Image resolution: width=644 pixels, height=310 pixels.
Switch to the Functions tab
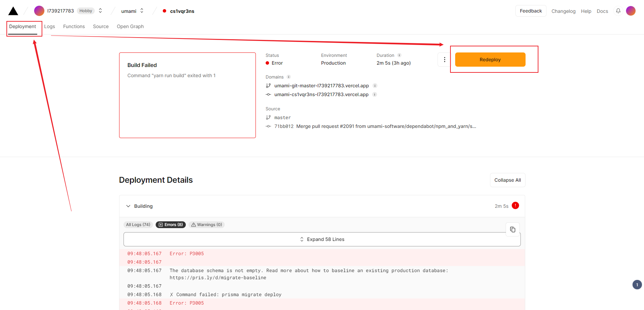pyautogui.click(x=74, y=26)
